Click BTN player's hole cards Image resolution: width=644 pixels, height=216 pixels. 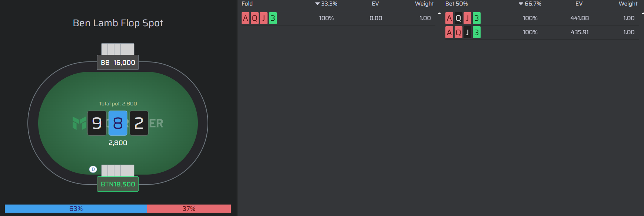(118, 171)
